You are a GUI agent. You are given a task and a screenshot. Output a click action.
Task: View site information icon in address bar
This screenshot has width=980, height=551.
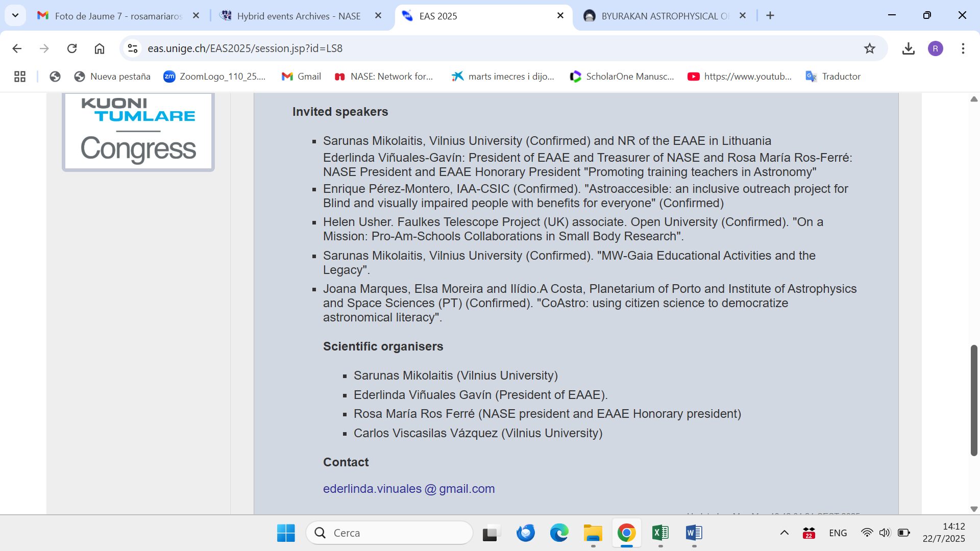(x=133, y=48)
